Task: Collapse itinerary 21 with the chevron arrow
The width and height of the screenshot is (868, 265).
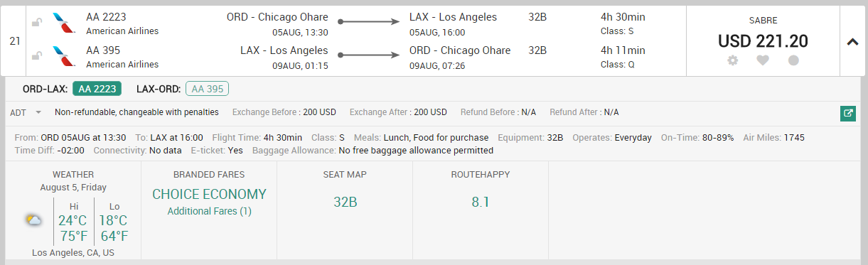Action: coord(853,41)
